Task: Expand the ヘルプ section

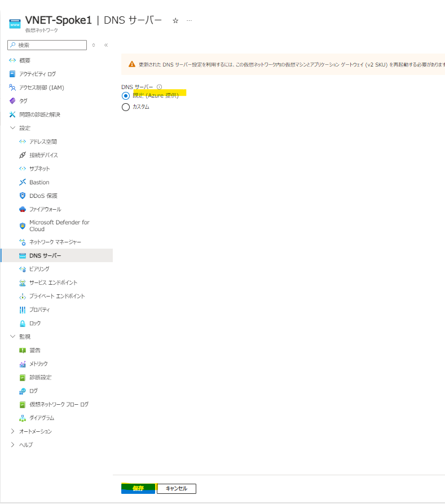Action: point(12,445)
